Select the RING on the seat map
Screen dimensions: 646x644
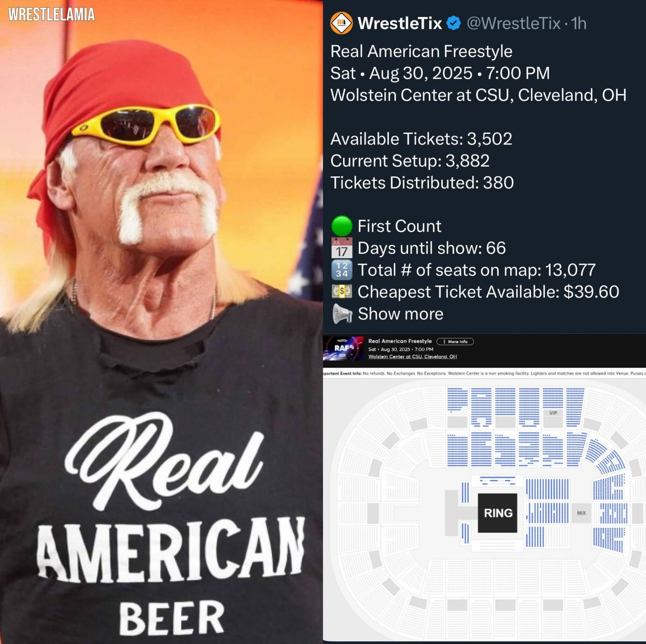click(497, 512)
